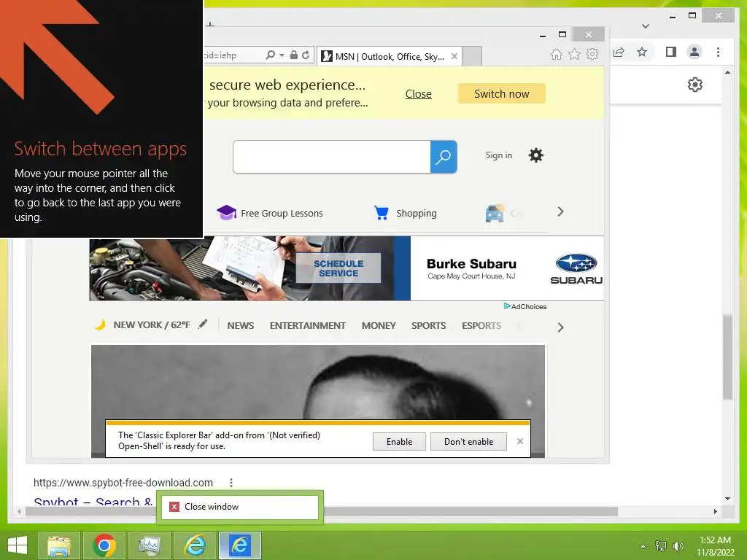Screen dimensions: 747x560
Task: Click the black-and-white news photo
Action: click(x=318, y=381)
